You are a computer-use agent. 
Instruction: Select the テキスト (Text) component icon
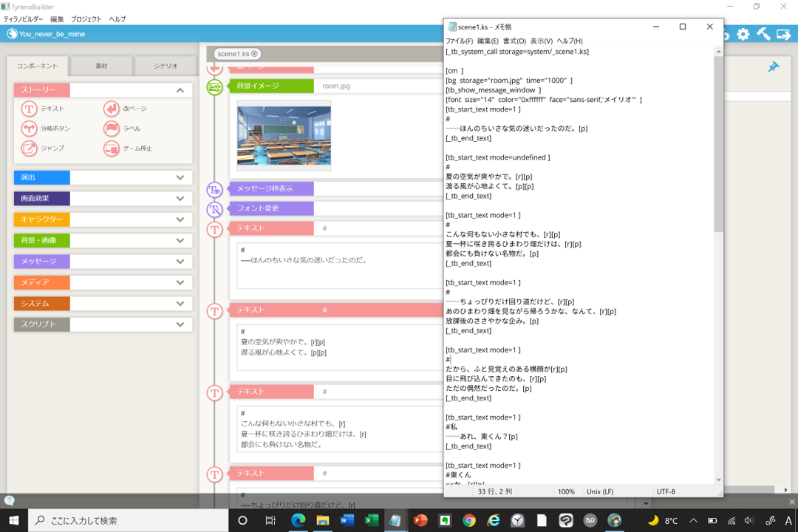click(30, 109)
